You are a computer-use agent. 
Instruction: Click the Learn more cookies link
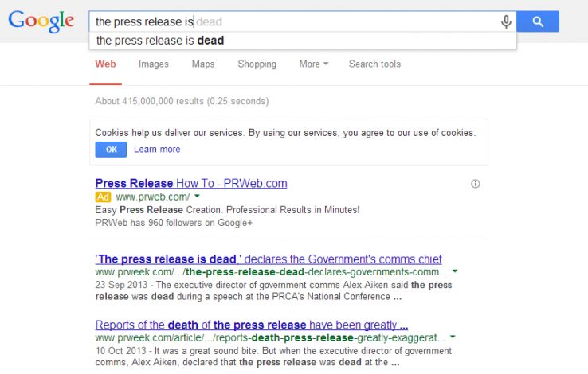click(x=157, y=150)
